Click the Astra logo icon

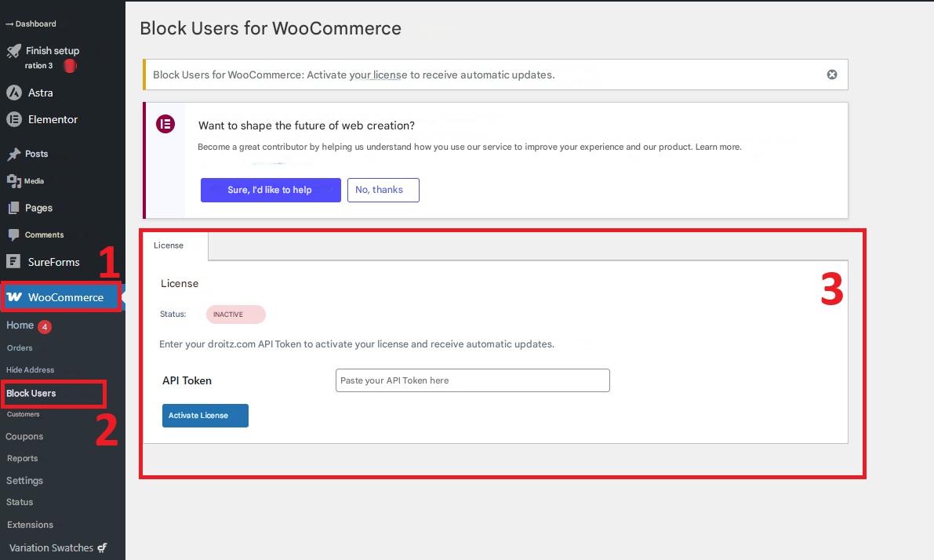click(13, 93)
